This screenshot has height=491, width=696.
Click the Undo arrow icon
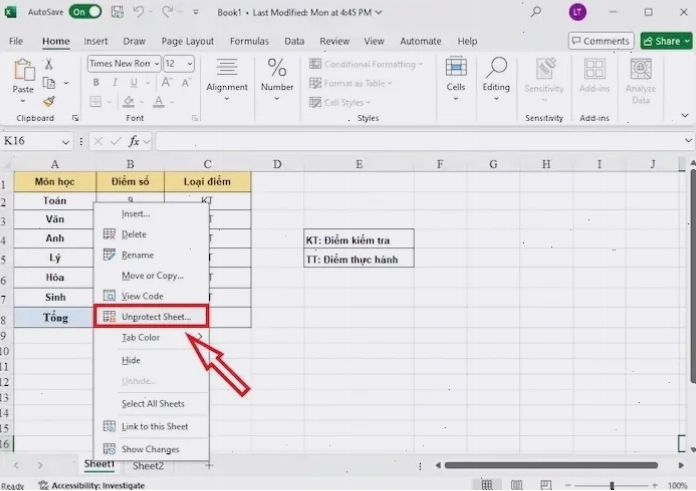point(138,12)
